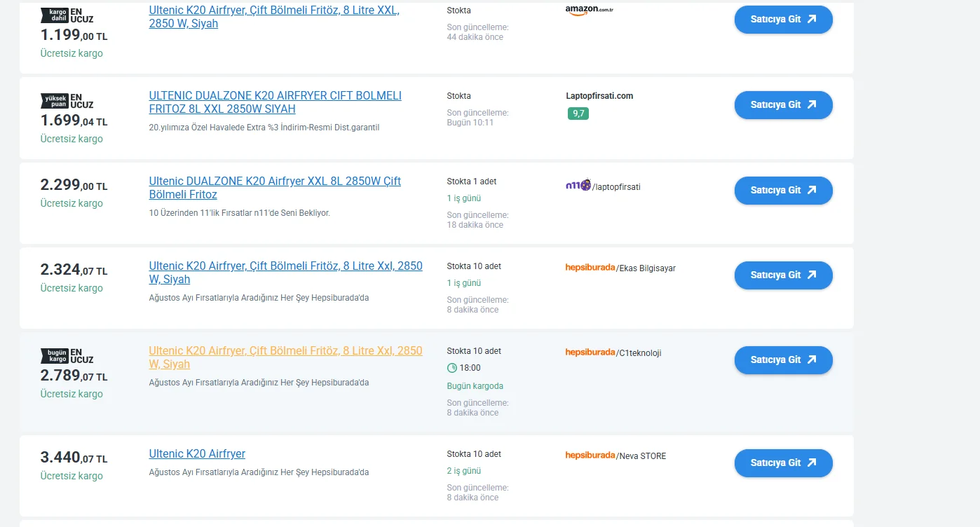The height and width of the screenshot is (527, 980).
Task: Go to seller for the Ekas Bilgisayar offer
Action: pos(784,275)
